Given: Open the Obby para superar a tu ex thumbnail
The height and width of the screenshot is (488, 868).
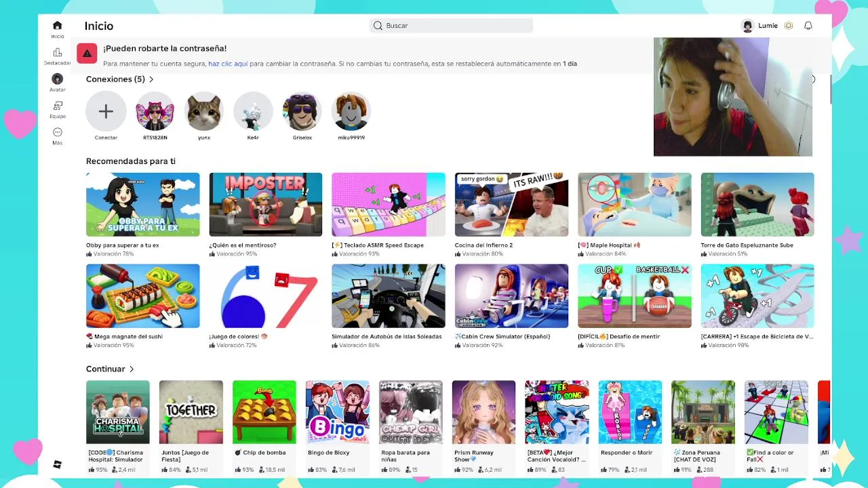Looking at the screenshot, I should click(142, 205).
